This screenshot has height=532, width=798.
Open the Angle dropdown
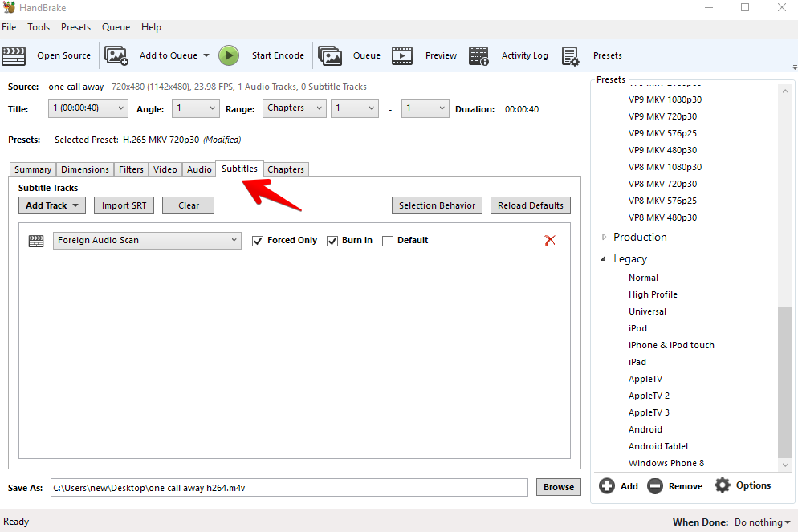[x=195, y=108]
